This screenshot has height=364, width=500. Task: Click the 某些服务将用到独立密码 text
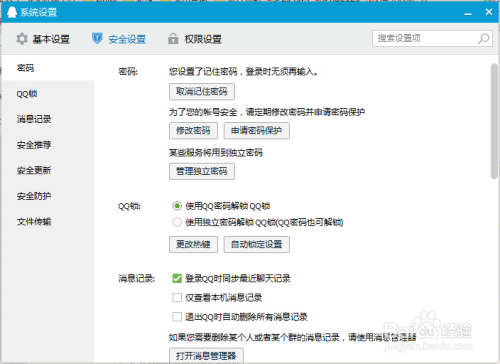[216, 153]
